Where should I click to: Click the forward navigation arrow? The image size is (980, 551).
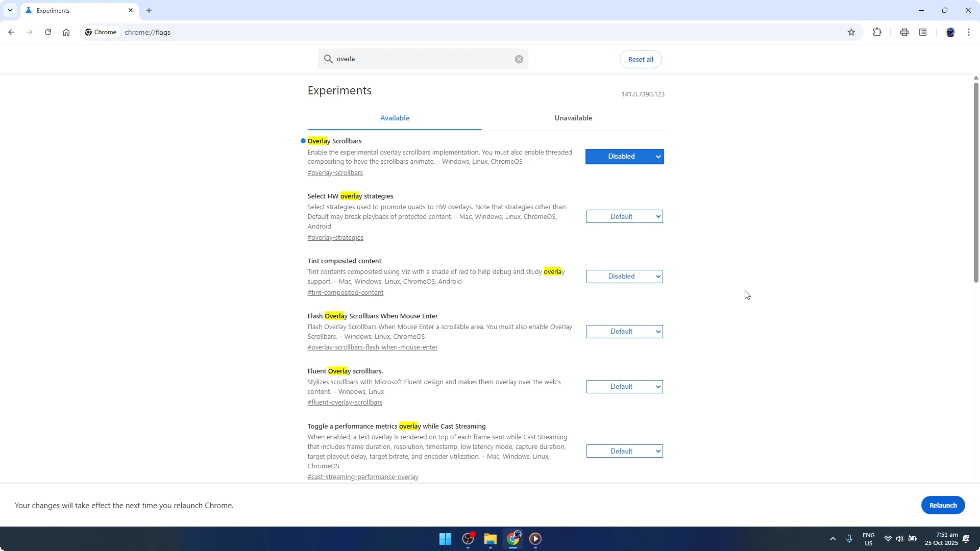[x=29, y=32]
